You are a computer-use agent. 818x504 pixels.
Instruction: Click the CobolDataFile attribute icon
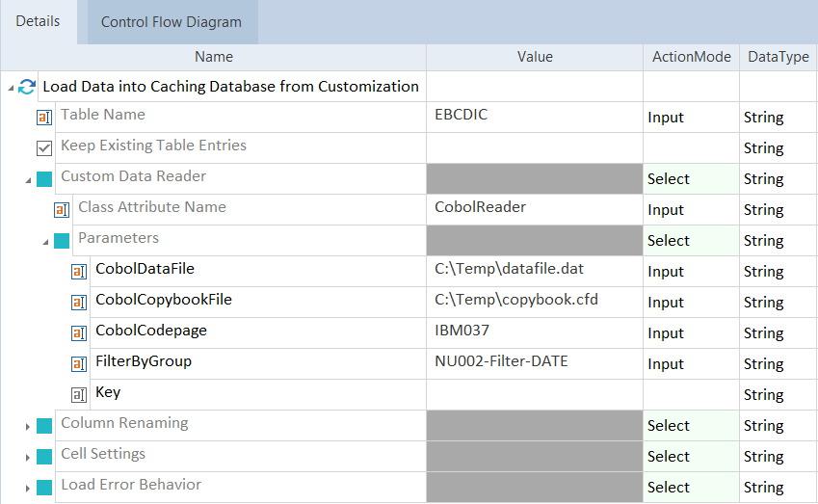click(x=79, y=272)
